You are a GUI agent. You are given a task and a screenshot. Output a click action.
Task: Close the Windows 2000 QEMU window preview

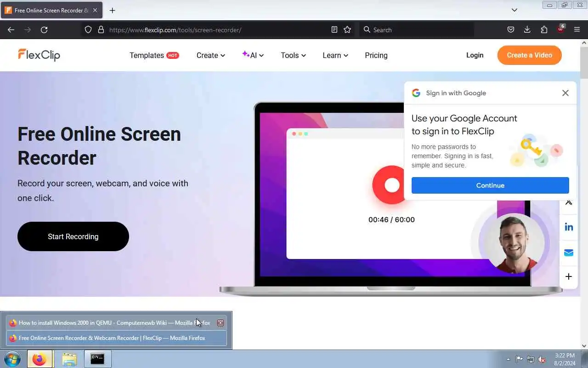[x=220, y=323]
